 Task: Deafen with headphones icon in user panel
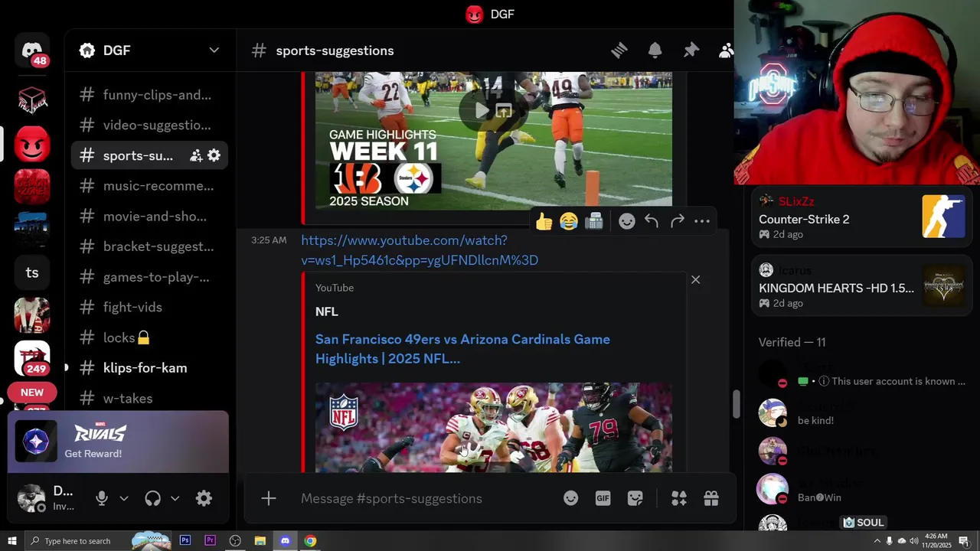153,498
